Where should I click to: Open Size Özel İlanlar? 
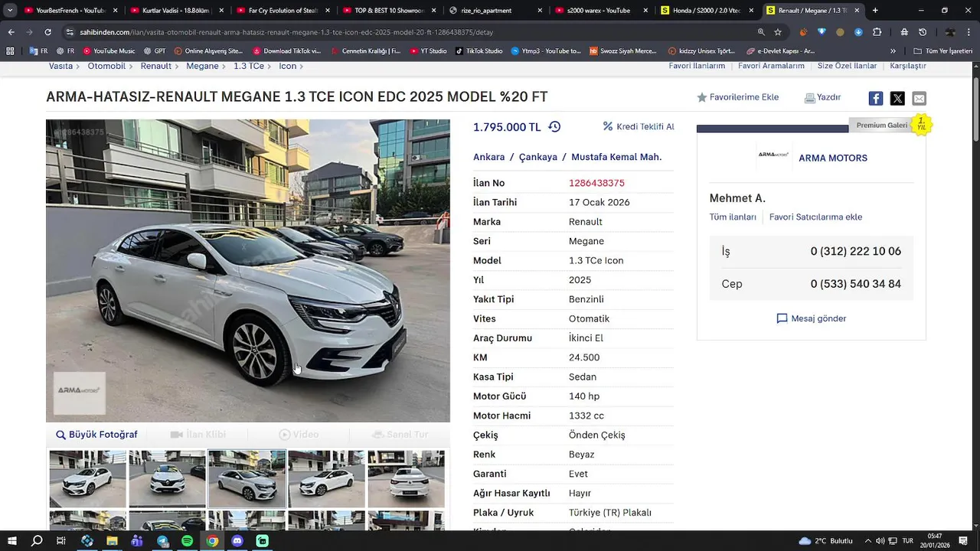pos(847,66)
